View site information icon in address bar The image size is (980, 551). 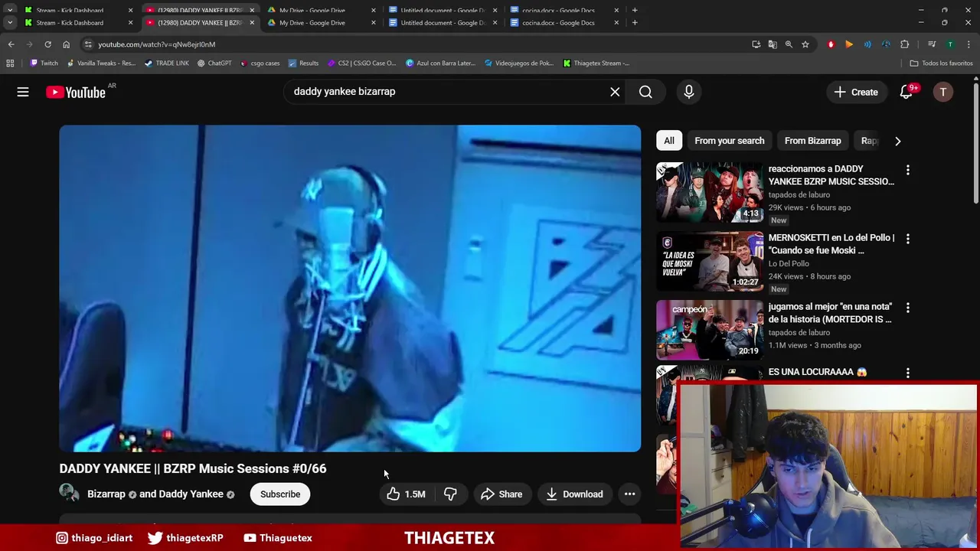coord(88,44)
